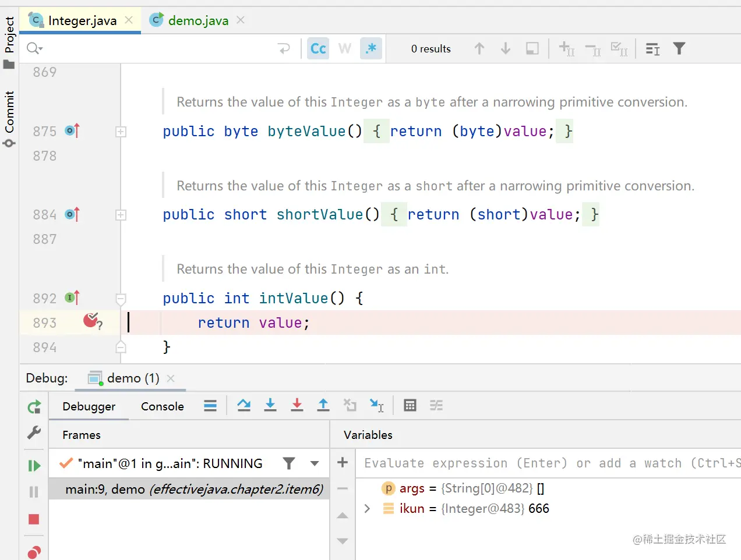Expand folded byteValue method
The image size is (741, 560).
tap(121, 132)
